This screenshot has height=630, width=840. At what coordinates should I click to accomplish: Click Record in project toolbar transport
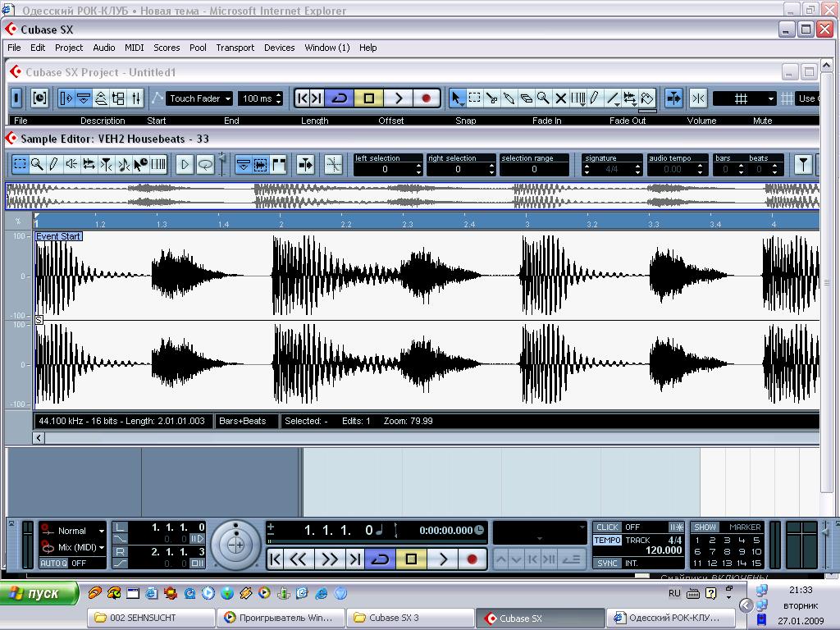(x=427, y=98)
